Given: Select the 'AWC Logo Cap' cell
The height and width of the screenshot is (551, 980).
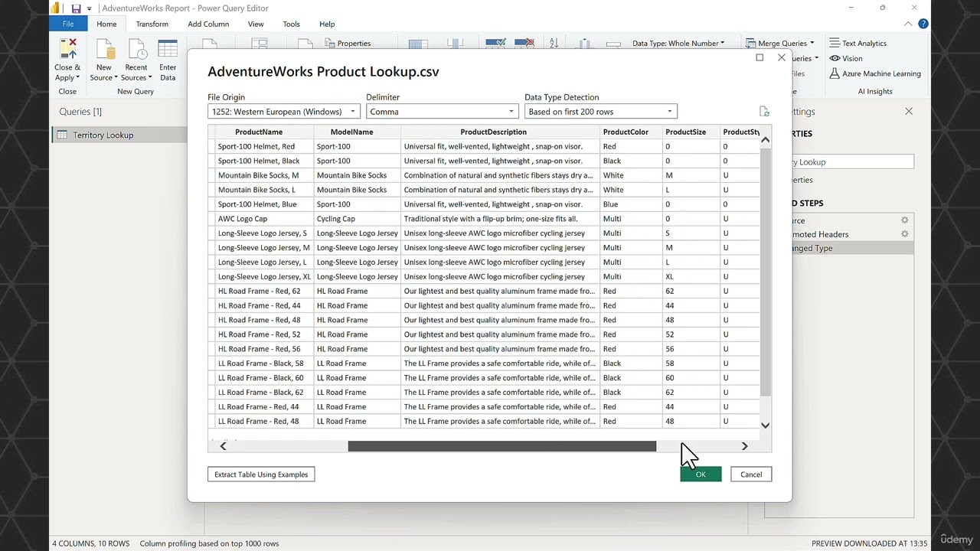Looking at the screenshot, I should 264,219.
